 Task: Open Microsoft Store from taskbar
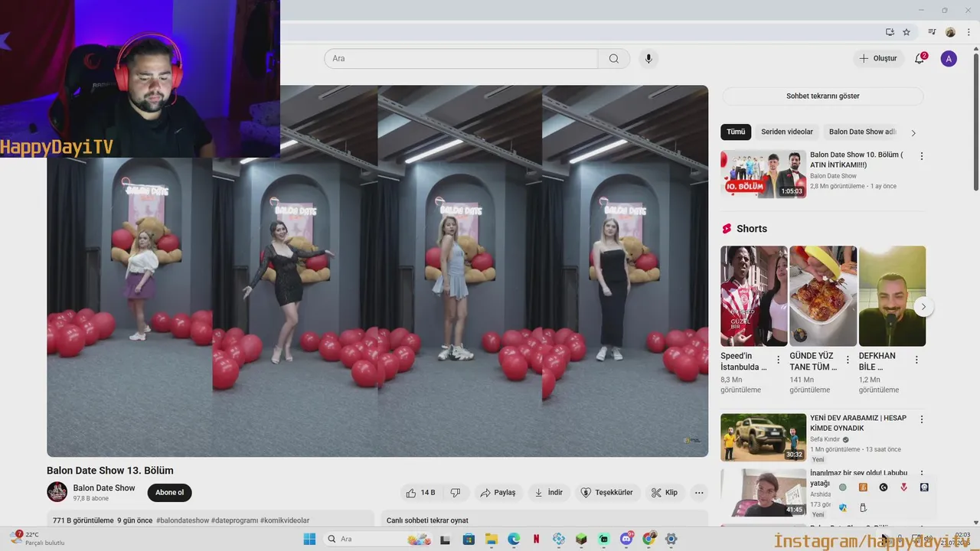pos(469,539)
